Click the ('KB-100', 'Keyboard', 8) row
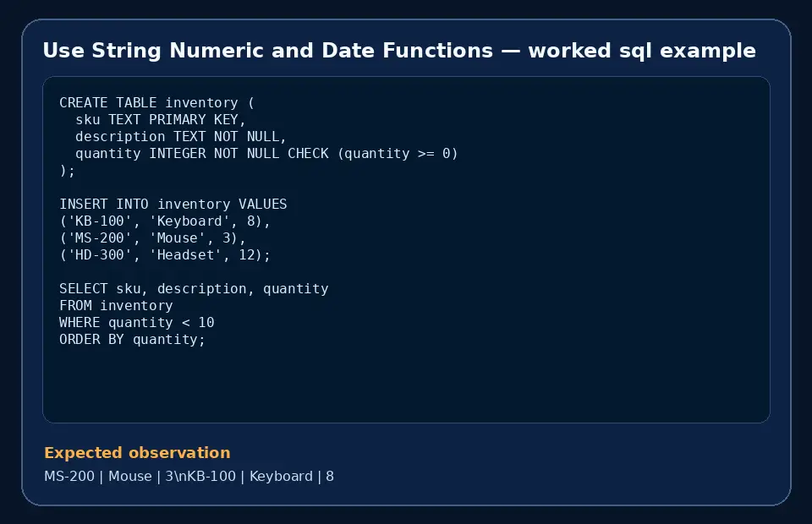The width and height of the screenshot is (812, 524). 165,221
